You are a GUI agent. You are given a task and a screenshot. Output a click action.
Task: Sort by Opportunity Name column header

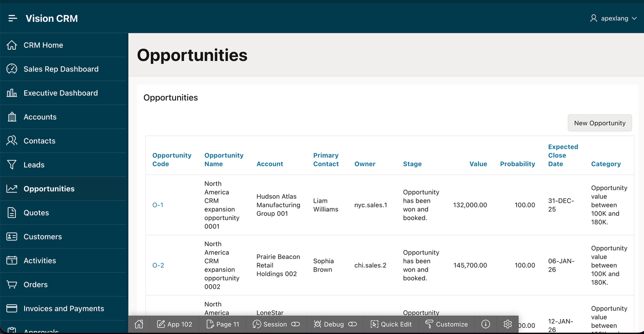click(x=224, y=160)
